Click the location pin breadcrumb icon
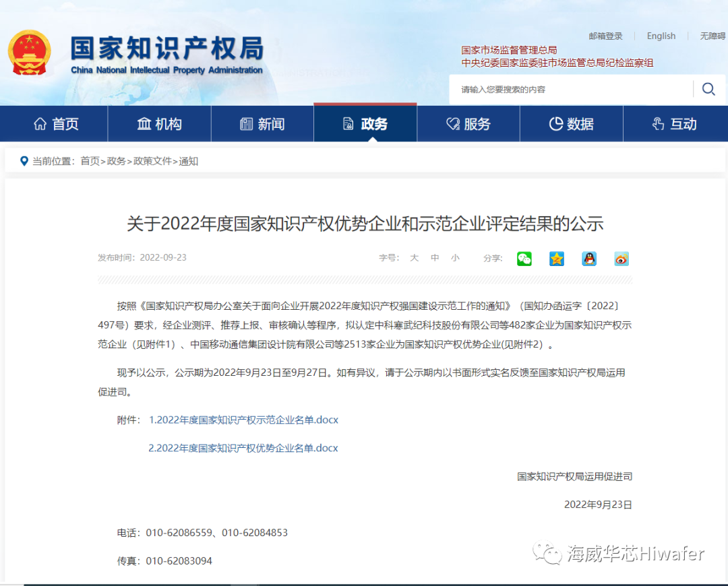The height and width of the screenshot is (586, 728). [x=25, y=162]
